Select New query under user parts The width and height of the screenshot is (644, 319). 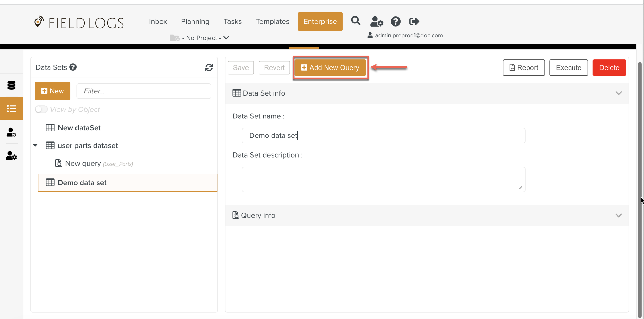pos(83,163)
